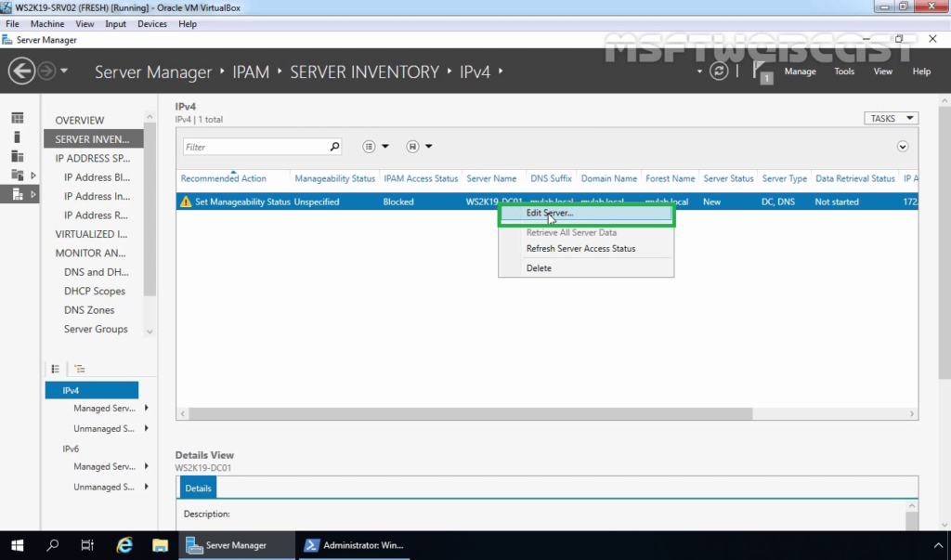Switch to list view icon in lower pane
This screenshot has width=951, height=560.
pyautogui.click(x=55, y=369)
